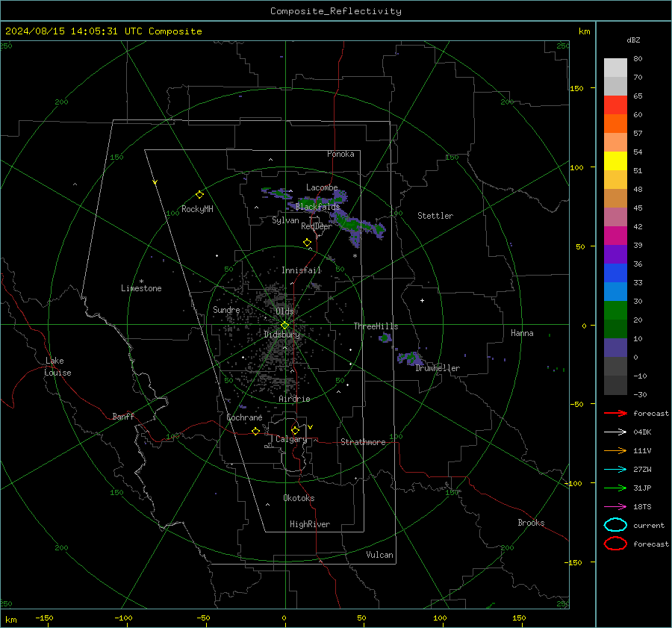Click the yellow V marker northwest of RockyMH
Image resolution: width=672 pixels, height=628 pixels.
155,182
